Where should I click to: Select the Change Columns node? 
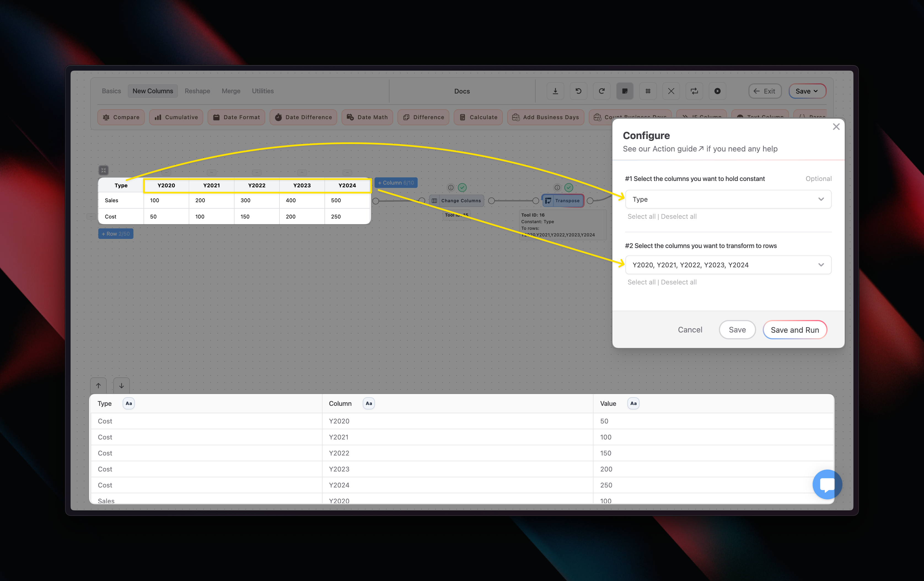(457, 201)
